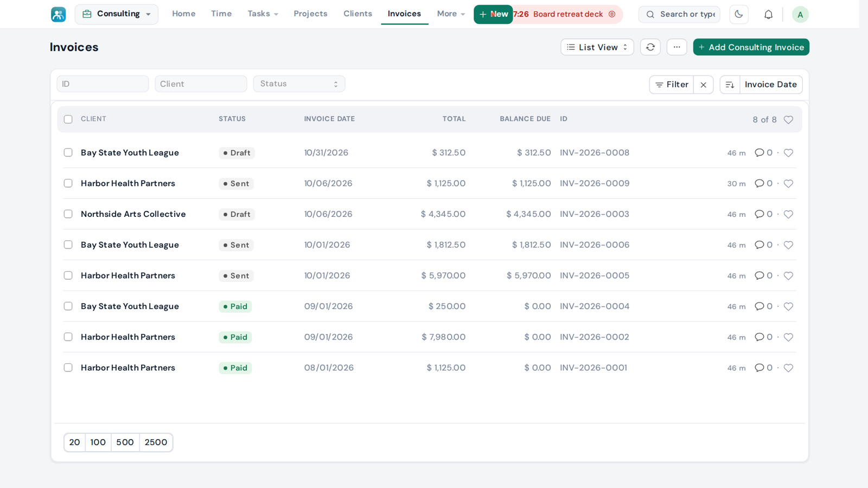Set page size to 100

coord(98,442)
